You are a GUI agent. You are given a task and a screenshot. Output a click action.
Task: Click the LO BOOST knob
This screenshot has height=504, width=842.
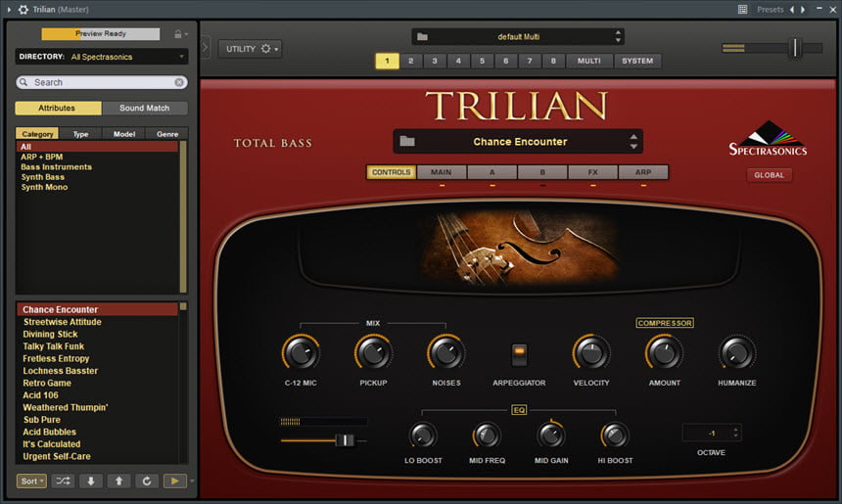(423, 435)
